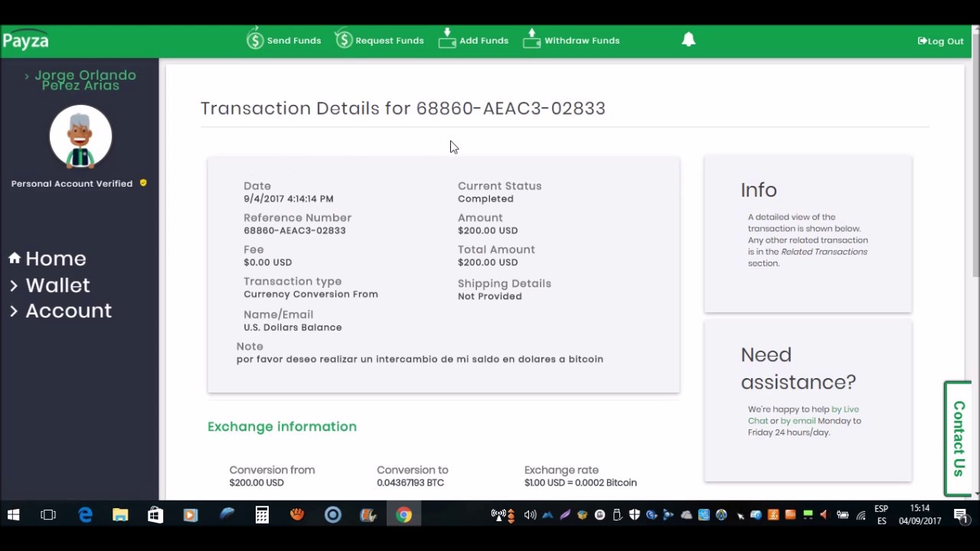Click the Withdraw Funds upload icon
The width and height of the screenshot is (980, 551).
[x=532, y=39]
